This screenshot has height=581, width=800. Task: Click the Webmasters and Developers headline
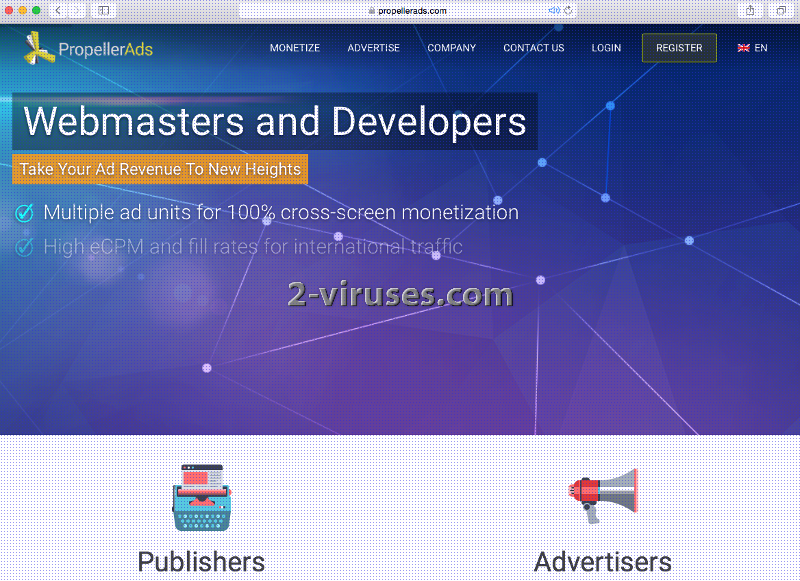(x=275, y=121)
